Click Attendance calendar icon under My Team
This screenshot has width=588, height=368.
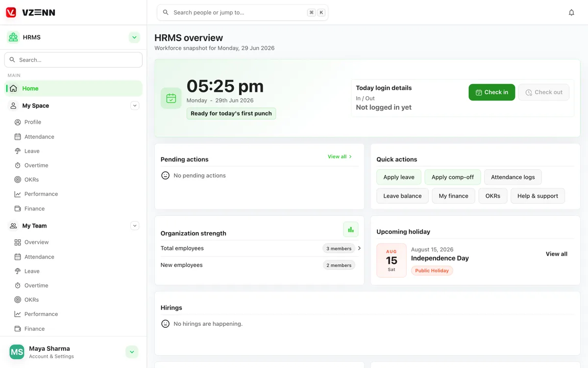(18, 257)
